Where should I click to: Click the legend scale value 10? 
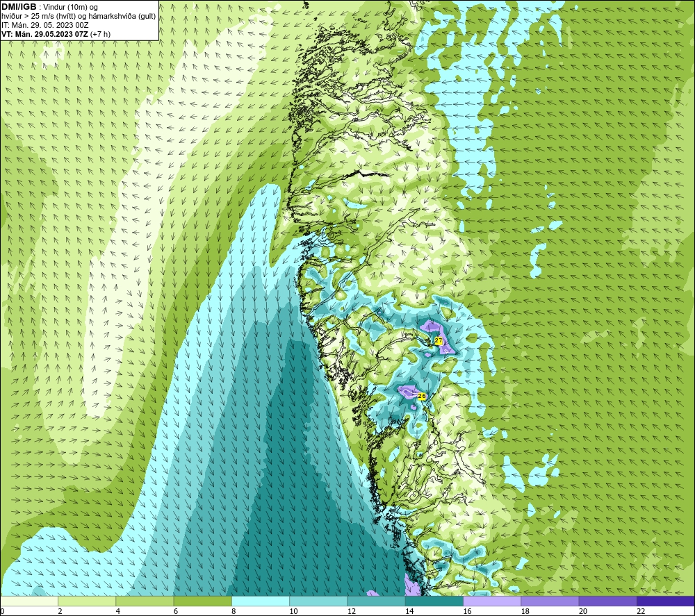(x=294, y=611)
